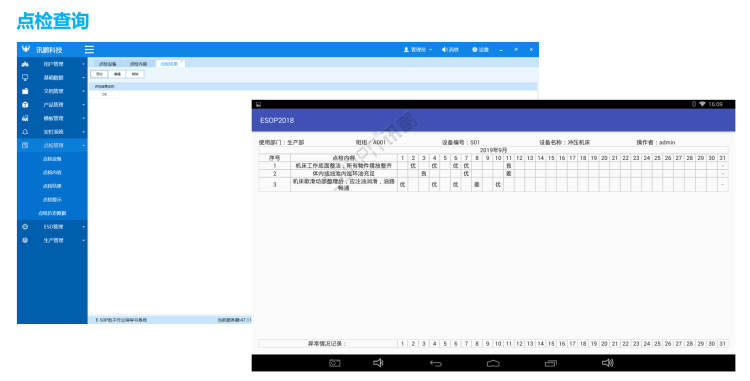Click the 讯鹏科技 logo icon

(26, 49)
